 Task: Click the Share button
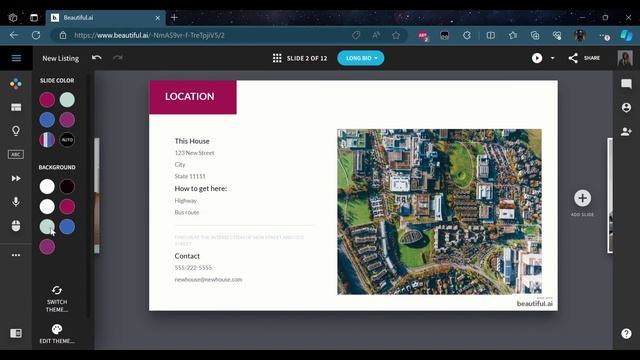[x=584, y=58]
